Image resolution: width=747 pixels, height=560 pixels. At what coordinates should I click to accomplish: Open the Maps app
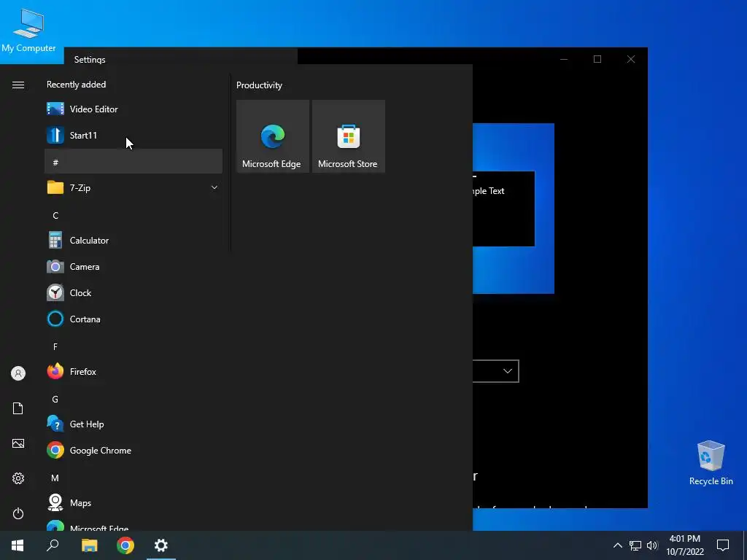pyautogui.click(x=133, y=503)
